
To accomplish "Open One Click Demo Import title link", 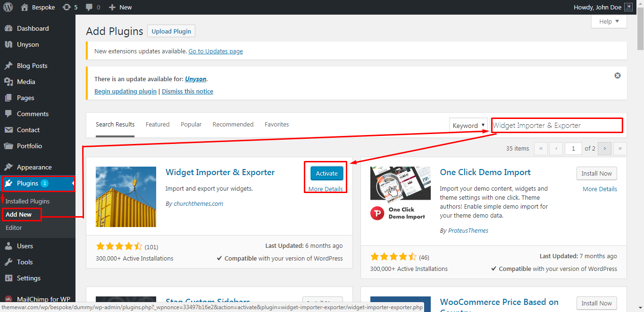I will point(485,172).
